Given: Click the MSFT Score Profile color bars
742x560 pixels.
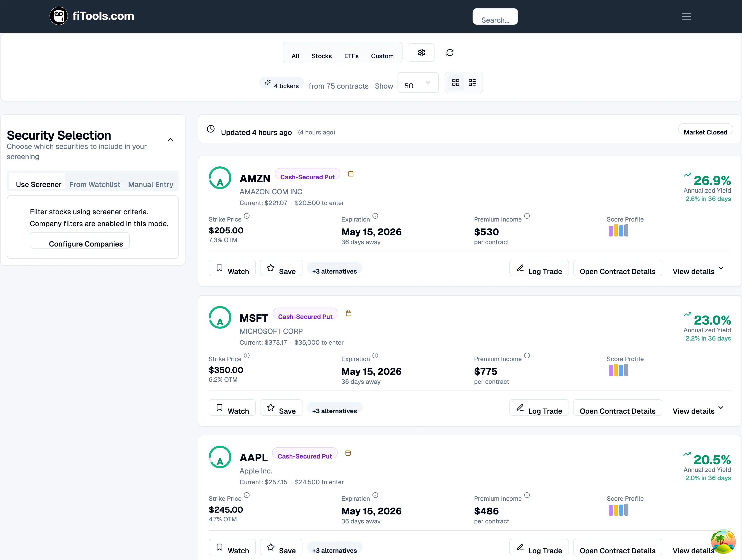Looking at the screenshot, I should tap(618, 370).
